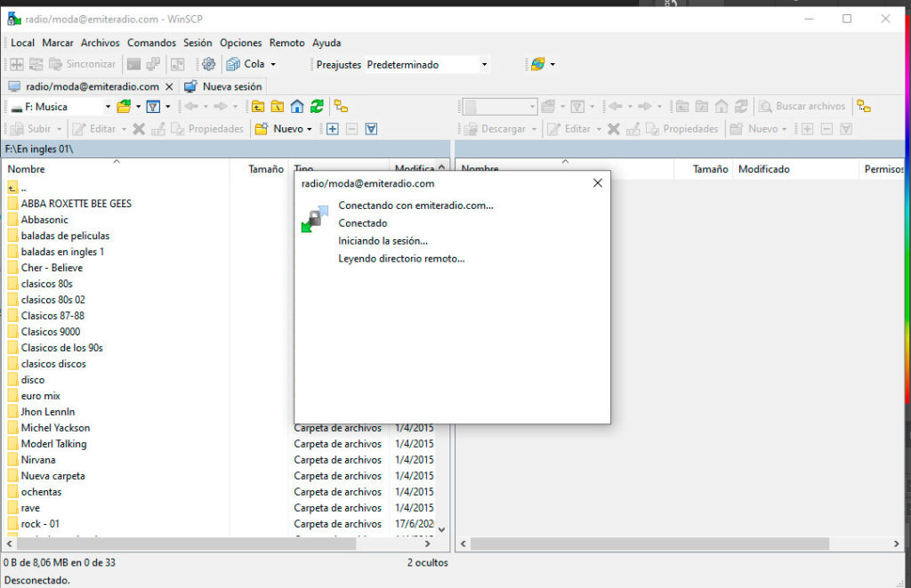Open the Opciones menu

click(240, 43)
